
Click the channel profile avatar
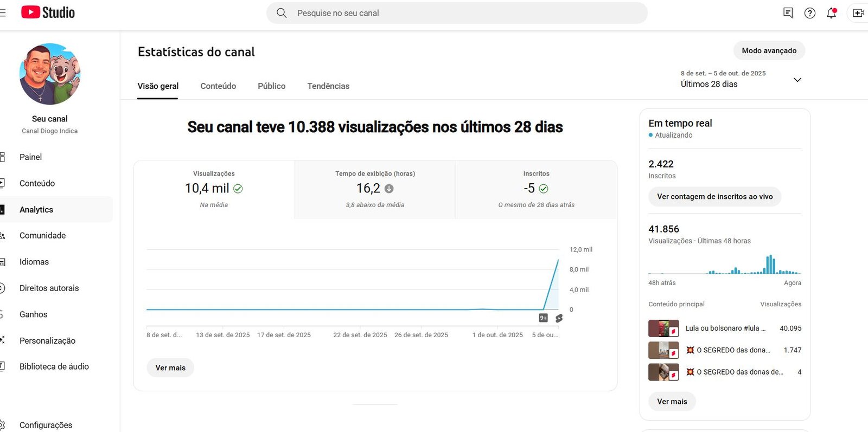[50, 74]
